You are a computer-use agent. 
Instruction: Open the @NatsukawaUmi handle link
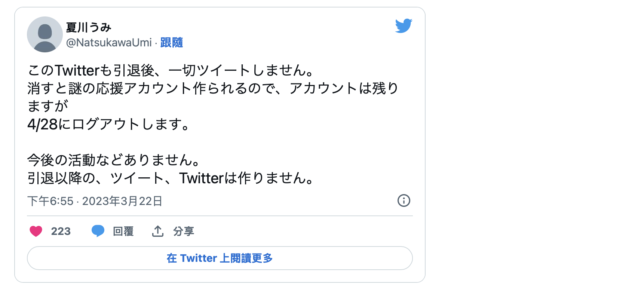coord(109,43)
